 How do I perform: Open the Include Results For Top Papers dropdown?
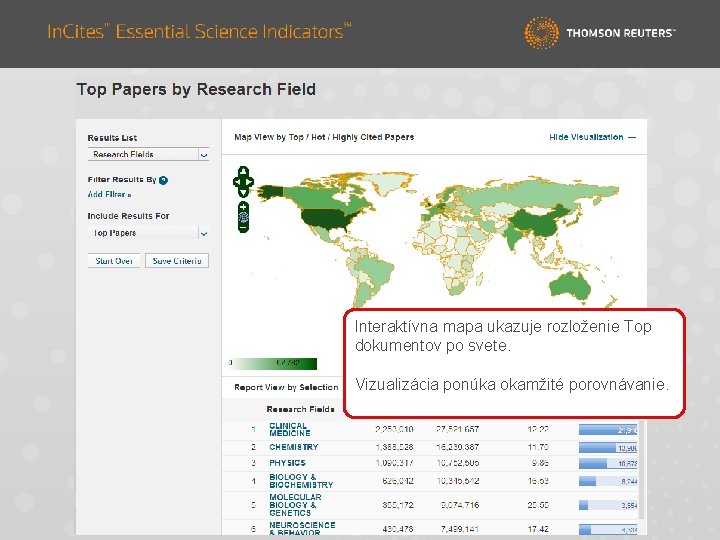click(148, 233)
